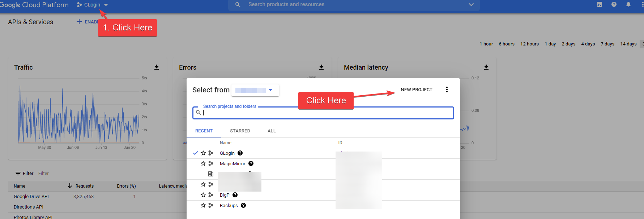The width and height of the screenshot is (644, 219).
Task: Expand the Select from organization dropdown
Action: (255, 90)
